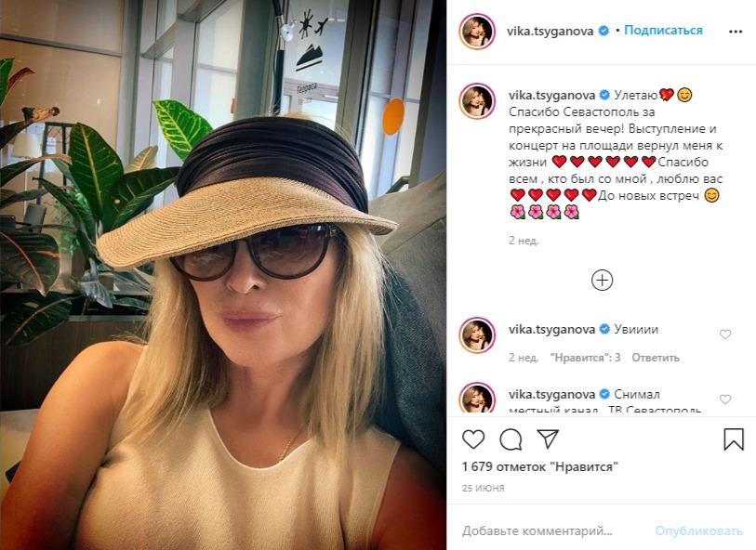
Task: Like the 'Увииии' comment heart
Action: [x=725, y=334]
